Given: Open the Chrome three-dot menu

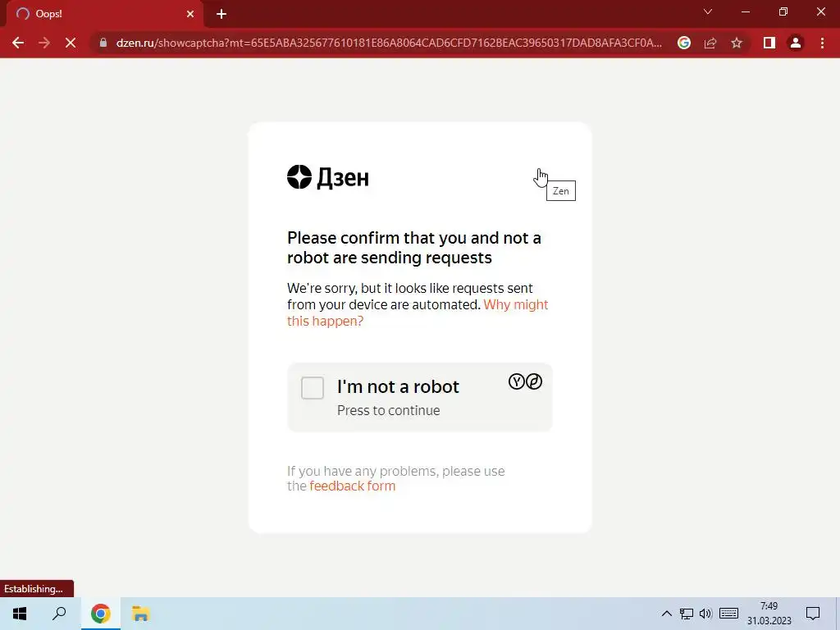Looking at the screenshot, I should tap(822, 43).
